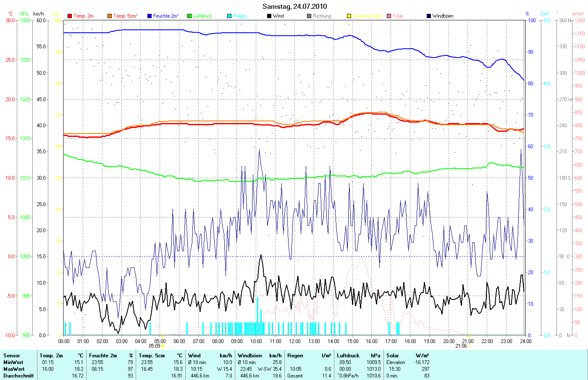Click the 12:00 label on the time axis
This screenshot has height=380, width=588.
(x=295, y=341)
